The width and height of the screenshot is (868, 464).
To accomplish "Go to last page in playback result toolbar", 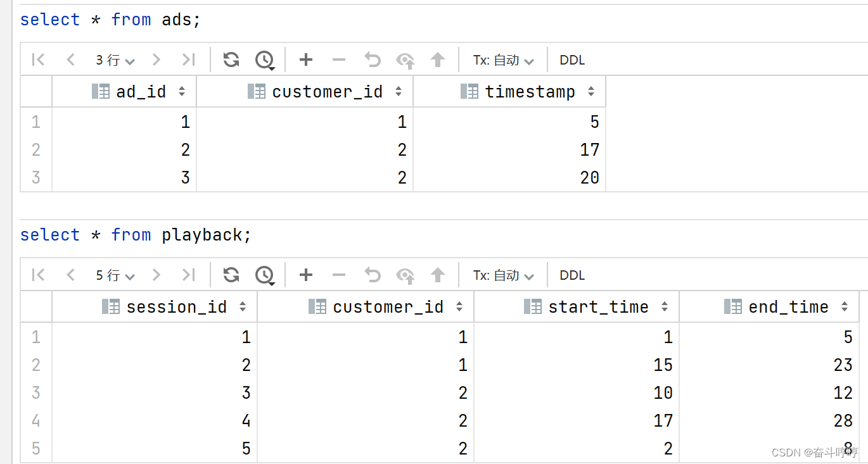I will point(188,275).
